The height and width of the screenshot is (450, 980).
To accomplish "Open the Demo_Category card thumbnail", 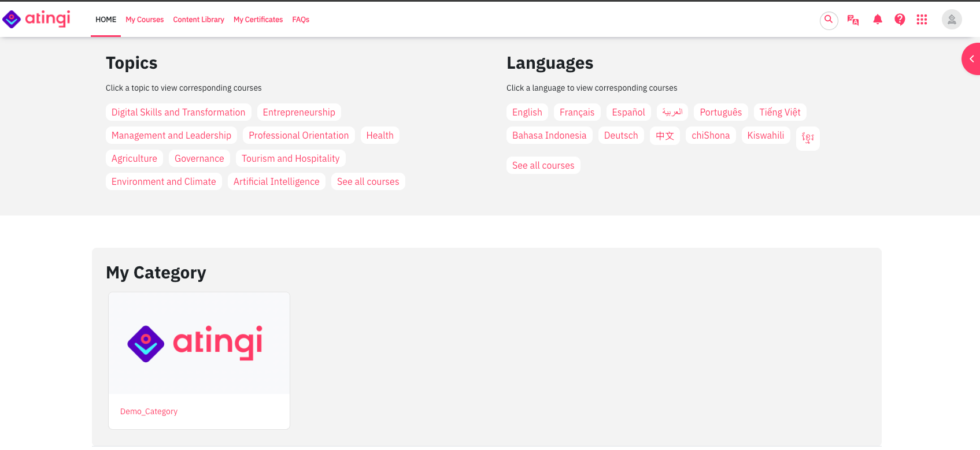I will point(199,343).
